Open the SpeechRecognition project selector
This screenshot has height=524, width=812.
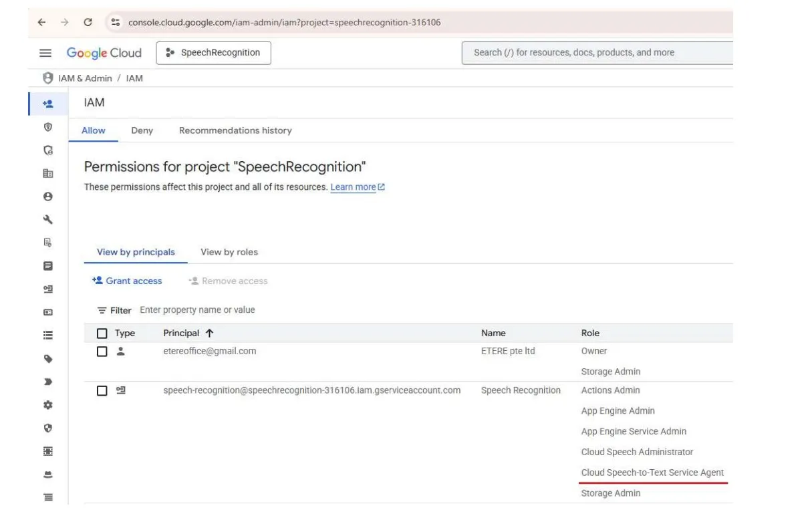point(213,53)
